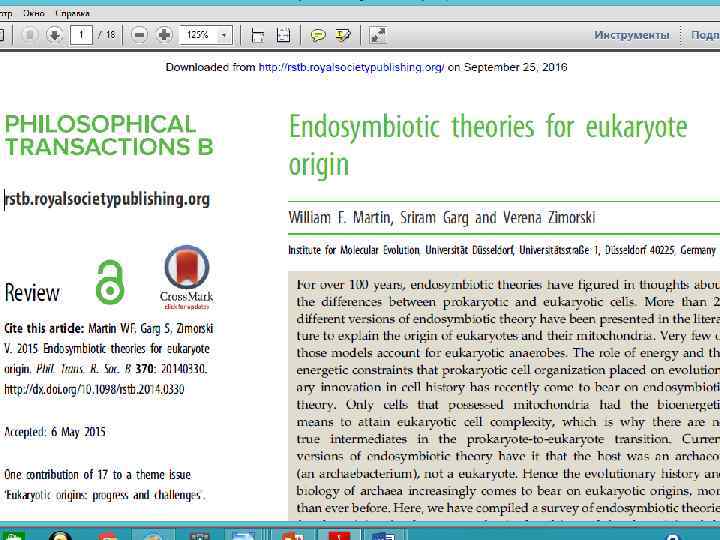
Task: Zoom in with the plus button
Action: pyautogui.click(x=164, y=35)
